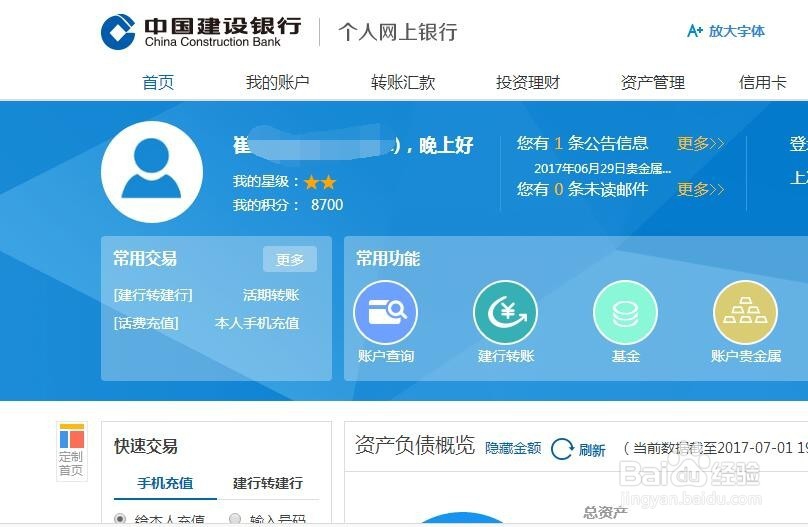Open the 账户贵金属 precious metals icon
This screenshot has width=808, height=527.
tap(745, 313)
